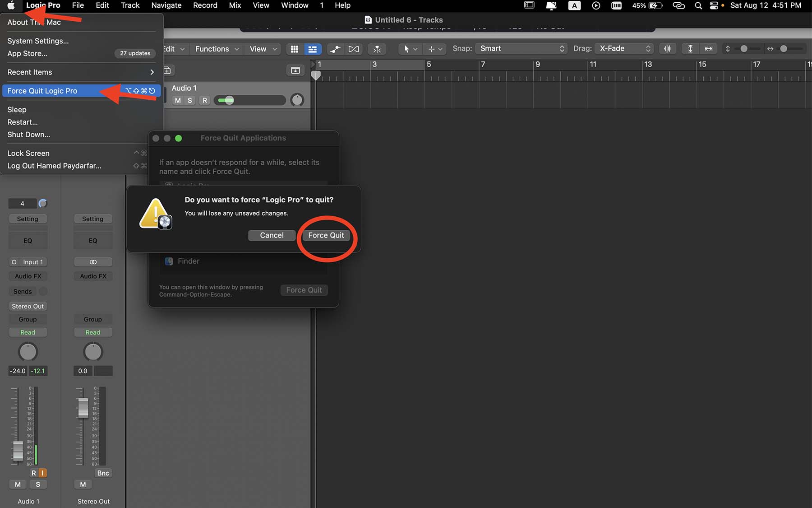The width and height of the screenshot is (812, 508).
Task: Click the Setting button on Audio 1 strip
Action: click(x=28, y=219)
